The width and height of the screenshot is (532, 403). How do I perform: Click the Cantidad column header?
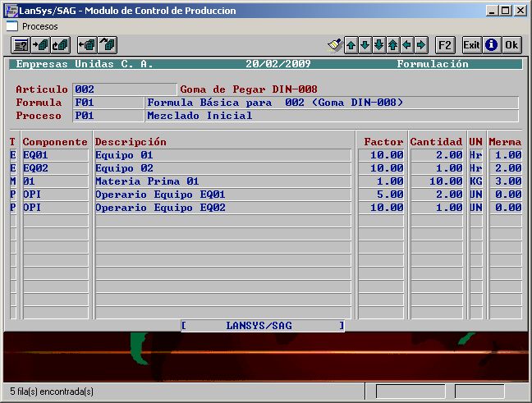pyautogui.click(x=436, y=142)
